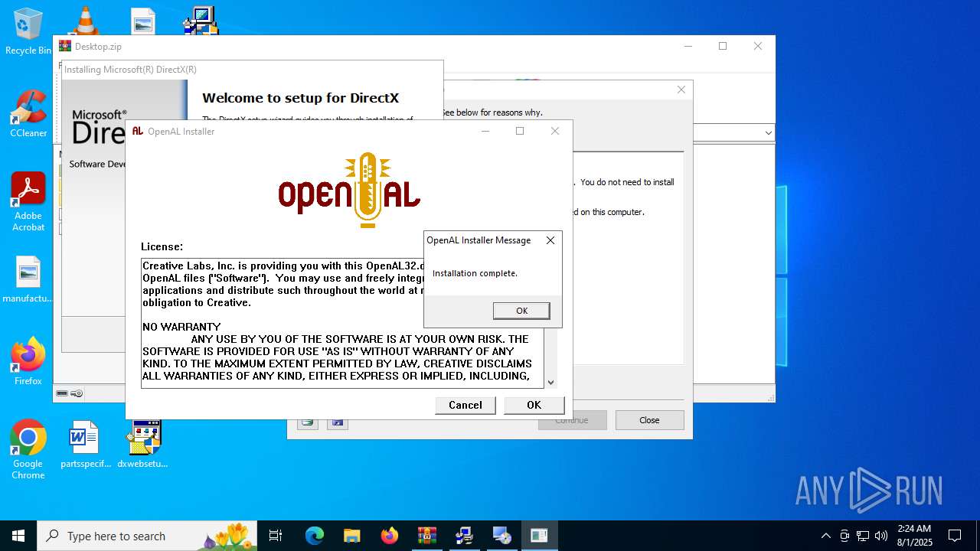This screenshot has height=551, width=980.
Task: Click the drive icon in WinRAR status bar
Action: (62, 393)
